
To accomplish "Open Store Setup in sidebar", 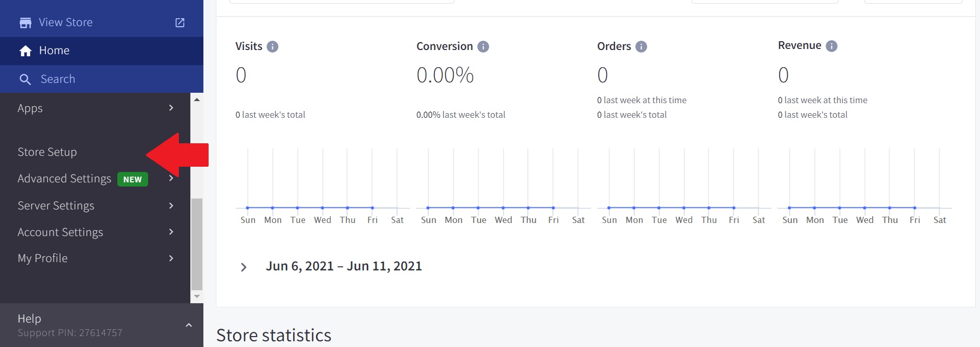I will (47, 152).
